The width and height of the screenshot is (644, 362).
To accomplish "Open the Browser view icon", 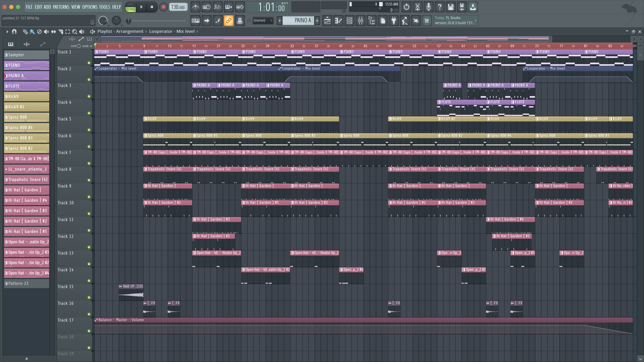I will pyautogui.click(x=372, y=21).
